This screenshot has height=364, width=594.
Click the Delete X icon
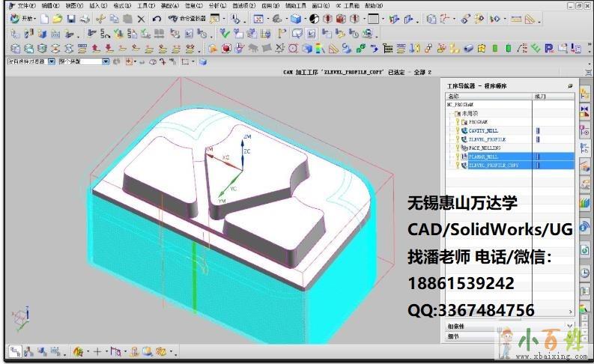coord(141,18)
